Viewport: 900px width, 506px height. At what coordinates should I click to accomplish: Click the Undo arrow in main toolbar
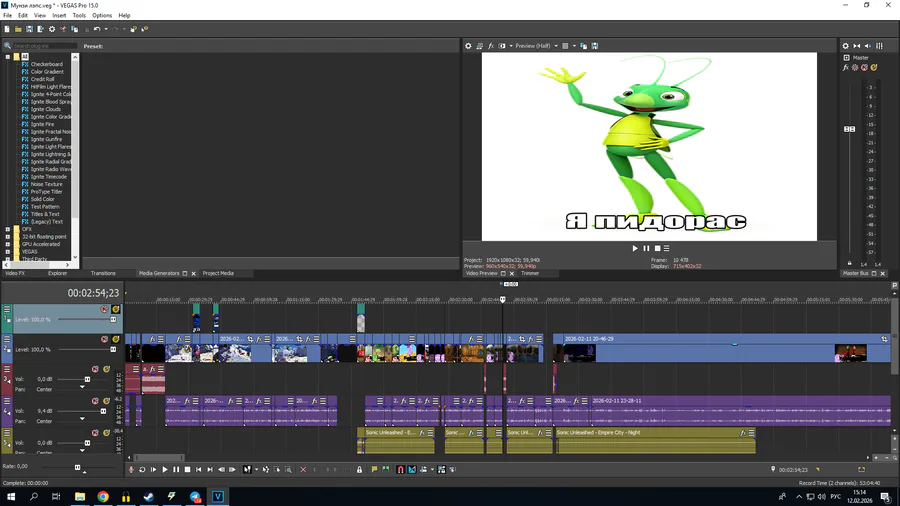[96, 29]
